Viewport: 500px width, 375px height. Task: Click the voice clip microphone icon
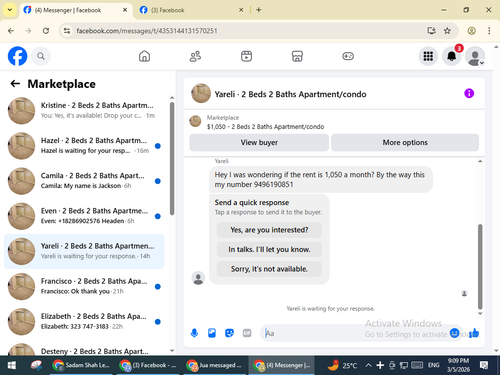coord(194,333)
